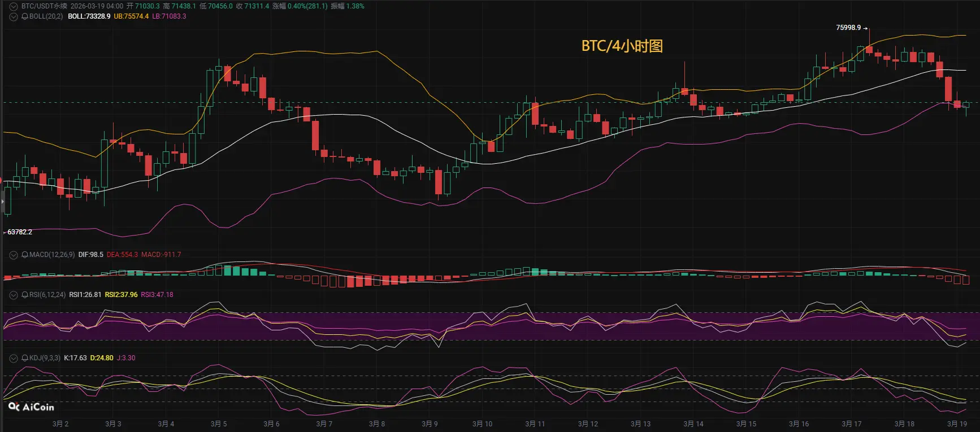Click the RSI3:47.18 value
The height and width of the screenshot is (432, 980).
[x=157, y=295]
